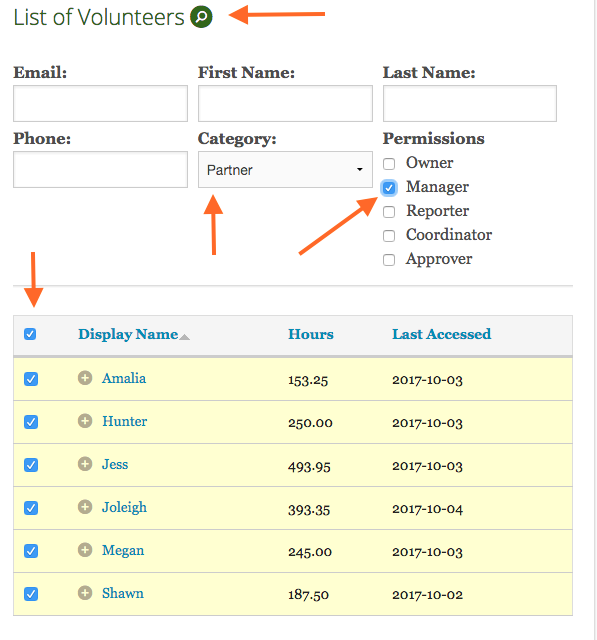Open Joleigh's plus expand icon
Viewport: 597px width, 640px height.
point(85,507)
